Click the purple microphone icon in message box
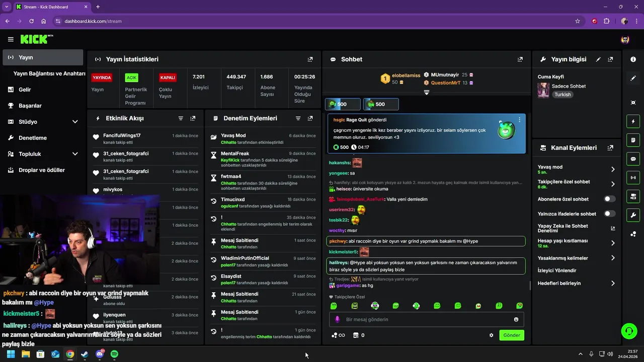Viewport: 644px width, 362px height. [x=337, y=319]
